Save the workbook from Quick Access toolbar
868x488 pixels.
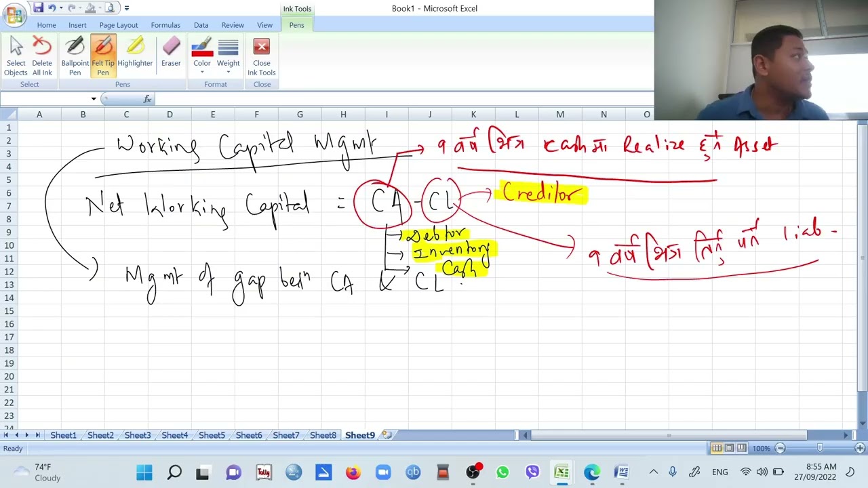click(x=38, y=8)
